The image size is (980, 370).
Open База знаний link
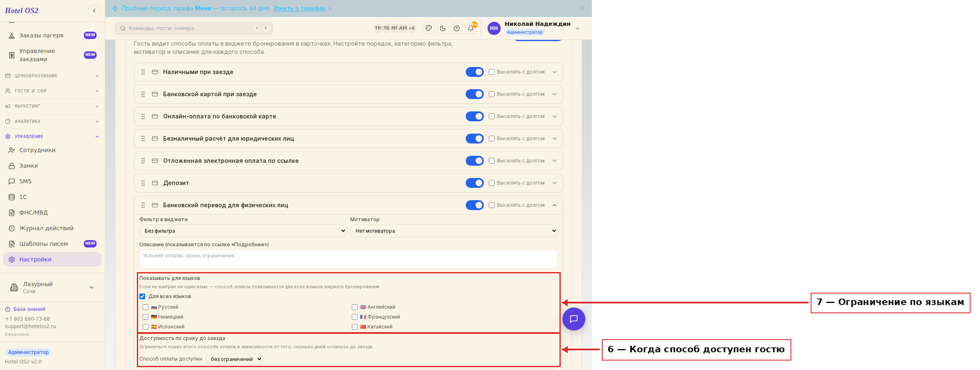pos(25,309)
